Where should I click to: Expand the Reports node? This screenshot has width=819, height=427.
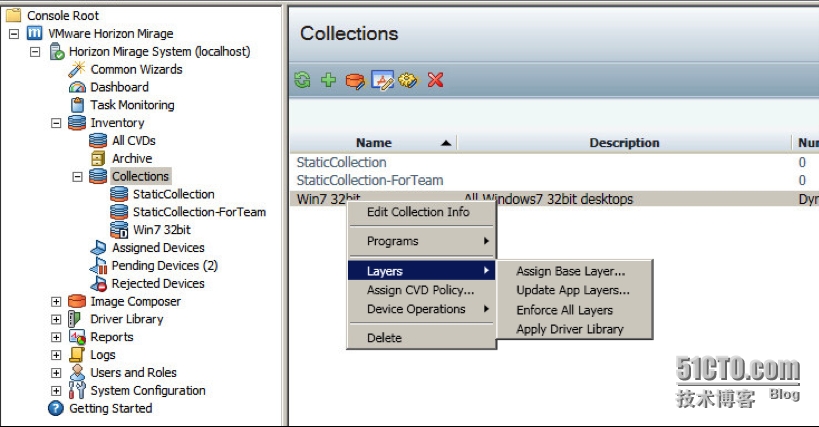[x=56, y=337]
